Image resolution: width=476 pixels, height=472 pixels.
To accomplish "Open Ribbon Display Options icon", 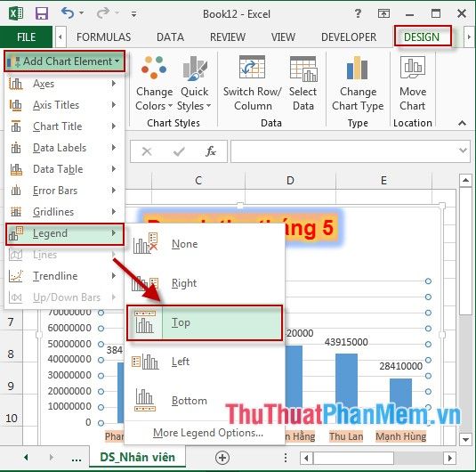I will 383,13.
